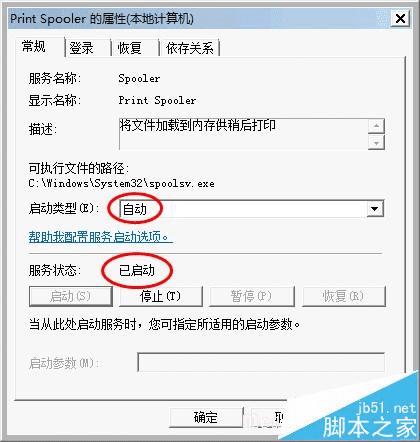Viewport: 420px width, 442px height.
Task: Close the Print Spooler properties dialog
Action: (400, 18)
